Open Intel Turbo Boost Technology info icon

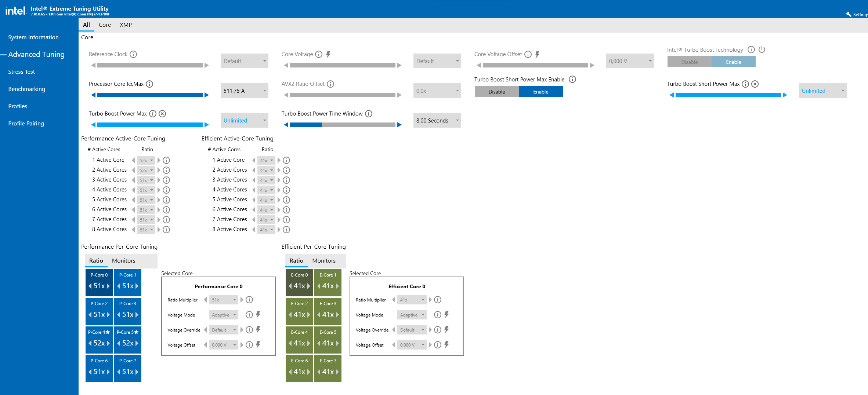click(751, 50)
